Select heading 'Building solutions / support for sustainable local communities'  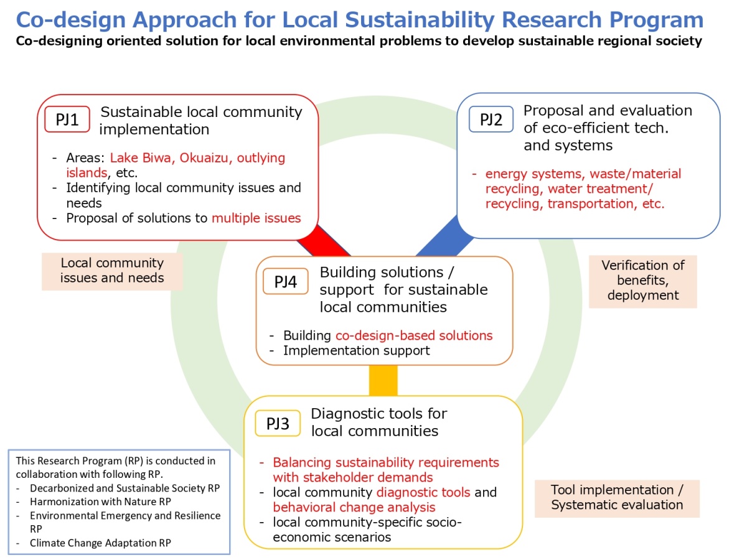pos(403,289)
